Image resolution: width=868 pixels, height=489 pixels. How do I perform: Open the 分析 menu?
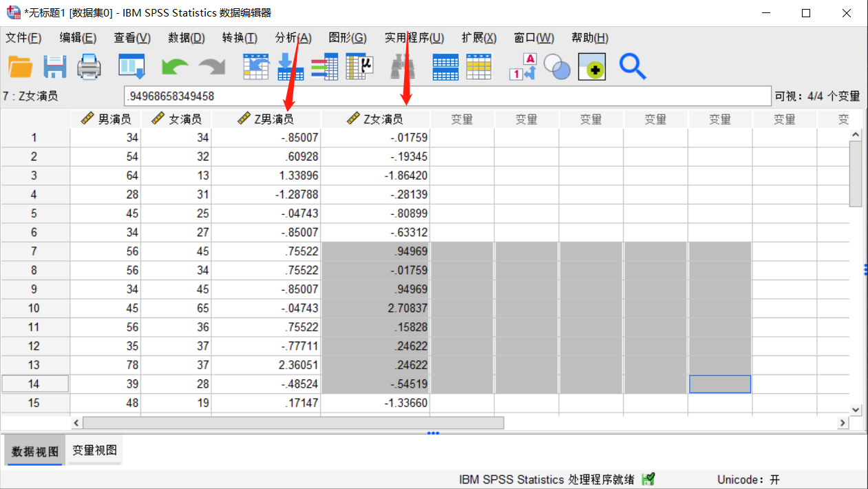click(x=293, y=38)
